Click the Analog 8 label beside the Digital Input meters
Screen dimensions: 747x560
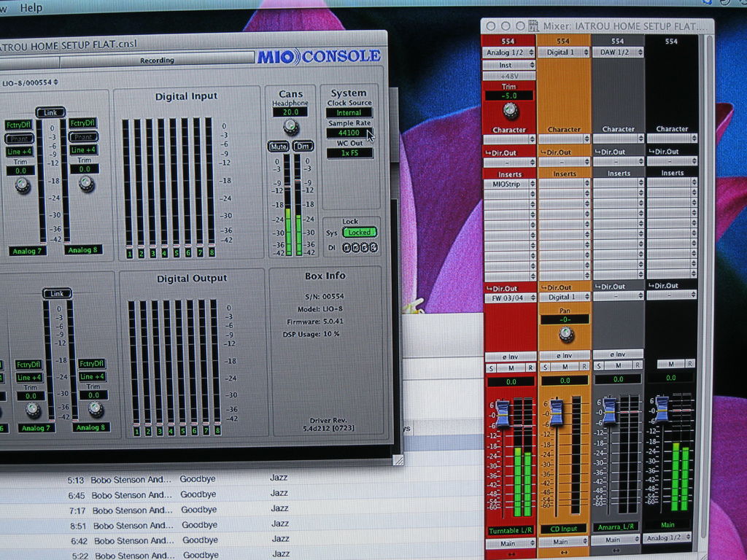coord(82,250)
